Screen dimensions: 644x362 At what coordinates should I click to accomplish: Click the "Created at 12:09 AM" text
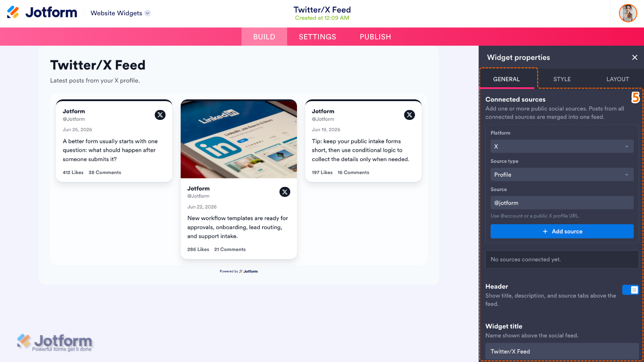322,18
